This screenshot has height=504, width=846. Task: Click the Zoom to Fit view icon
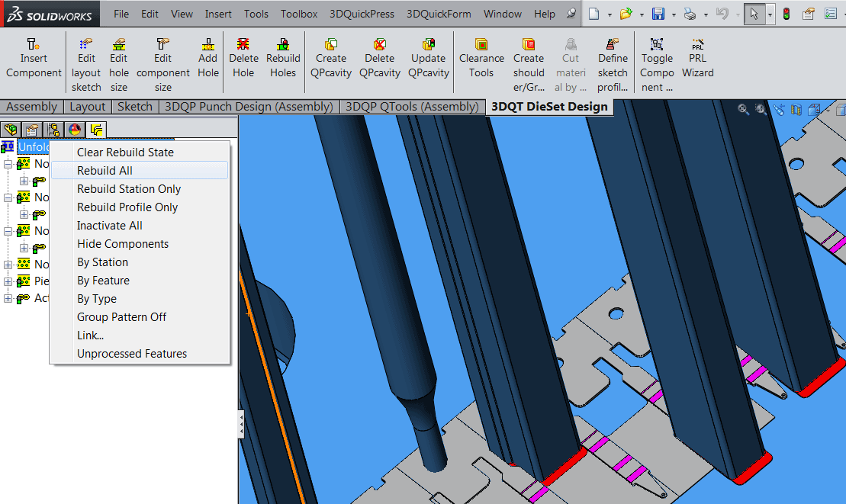pos(743,110)
